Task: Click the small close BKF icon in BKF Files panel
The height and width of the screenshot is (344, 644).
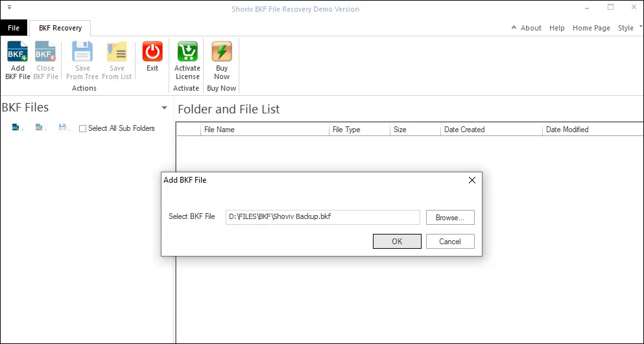Action: [39, 128]
